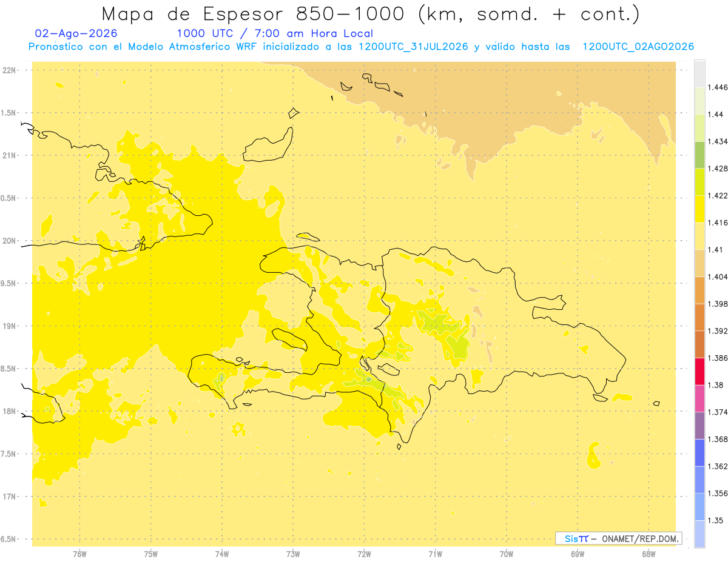Select the light blue swatch between 1.35 and 1.356
728x562 pixels.
click(x=699, y=506)
